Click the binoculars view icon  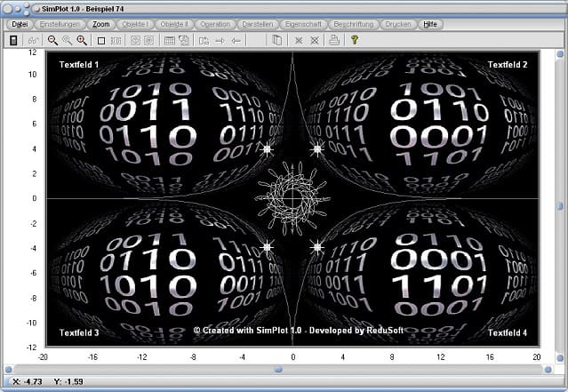tap(34, 40)
